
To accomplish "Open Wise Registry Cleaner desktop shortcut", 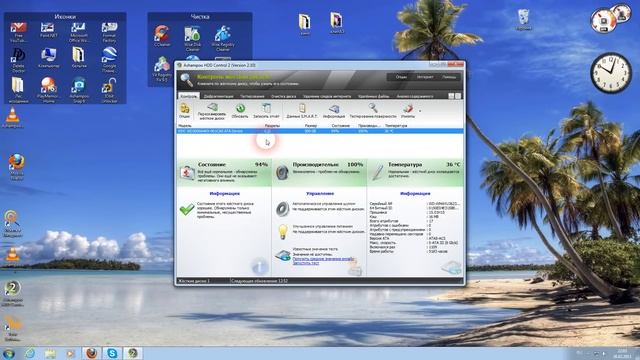I will click(223, 39).
